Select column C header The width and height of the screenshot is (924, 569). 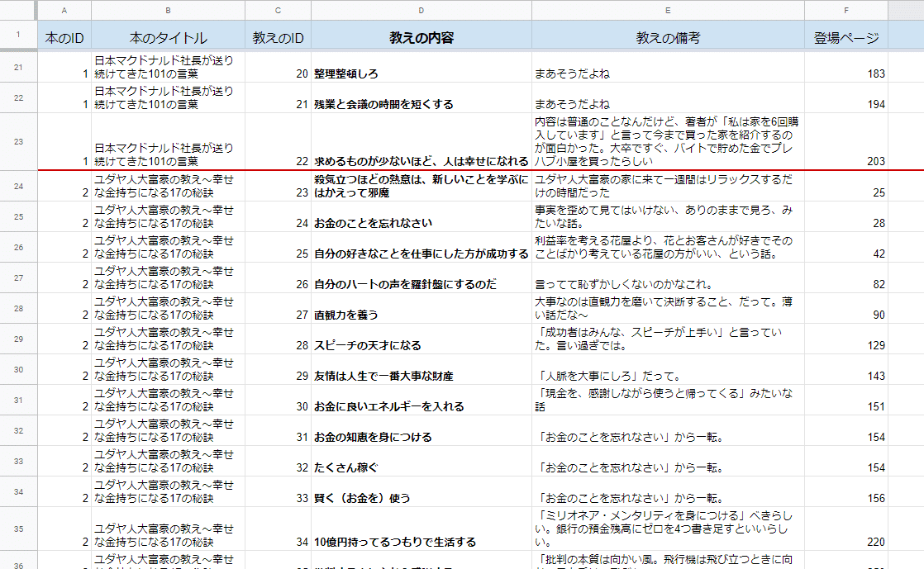(279, 10)
